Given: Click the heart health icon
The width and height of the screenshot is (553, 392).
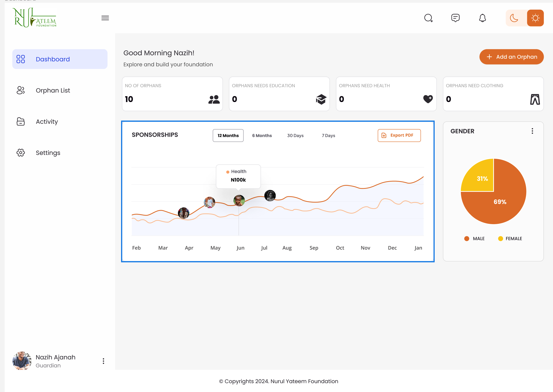Looking at the screenshot, I should [x=428, y=99].
